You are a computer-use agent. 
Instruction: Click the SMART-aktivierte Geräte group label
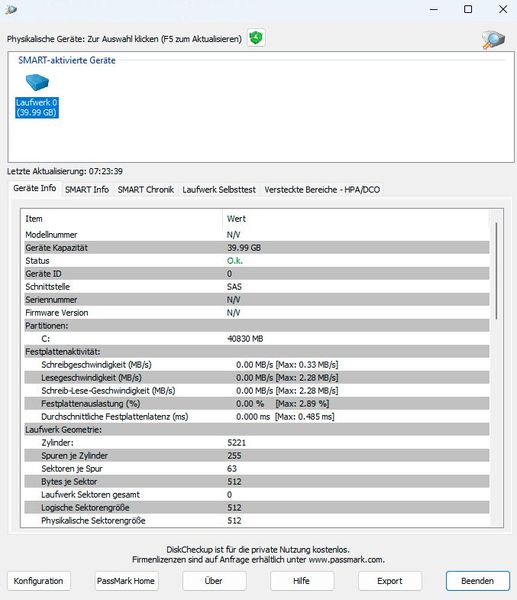point(67,60)
